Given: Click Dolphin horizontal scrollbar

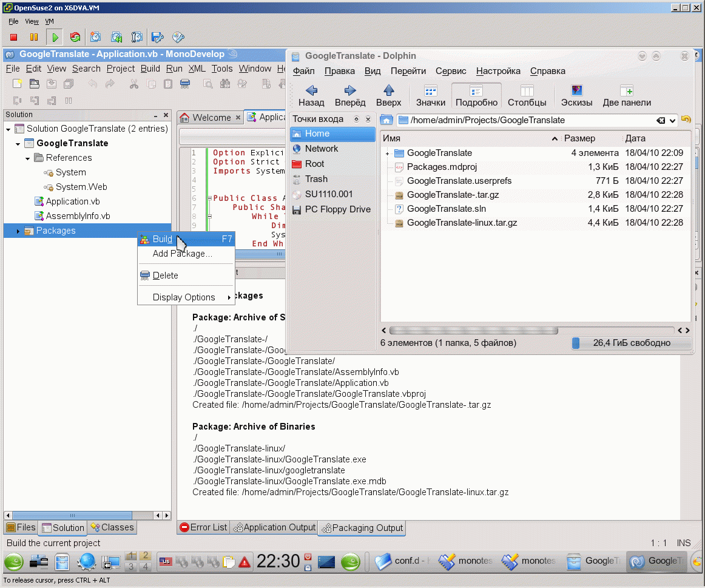Looking at the screenshot, I should pyautogui.click(x=474, y=331).
